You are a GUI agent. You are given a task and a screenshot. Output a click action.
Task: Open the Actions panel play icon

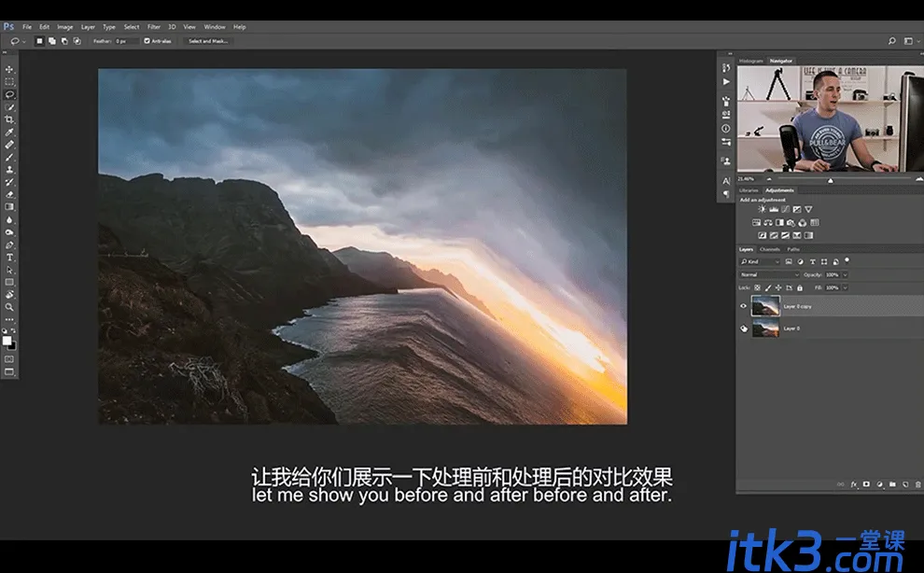point(726,82)
